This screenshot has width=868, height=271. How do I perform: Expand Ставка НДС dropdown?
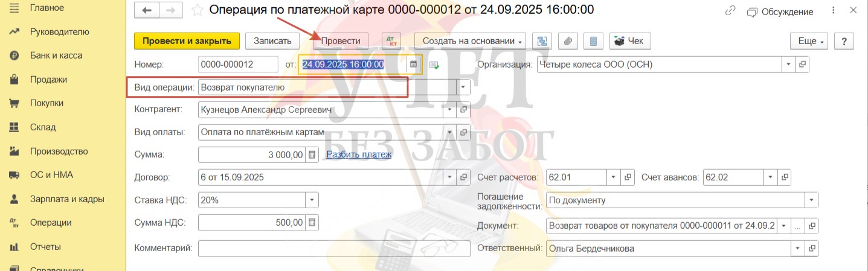click(x=312, y=200)
